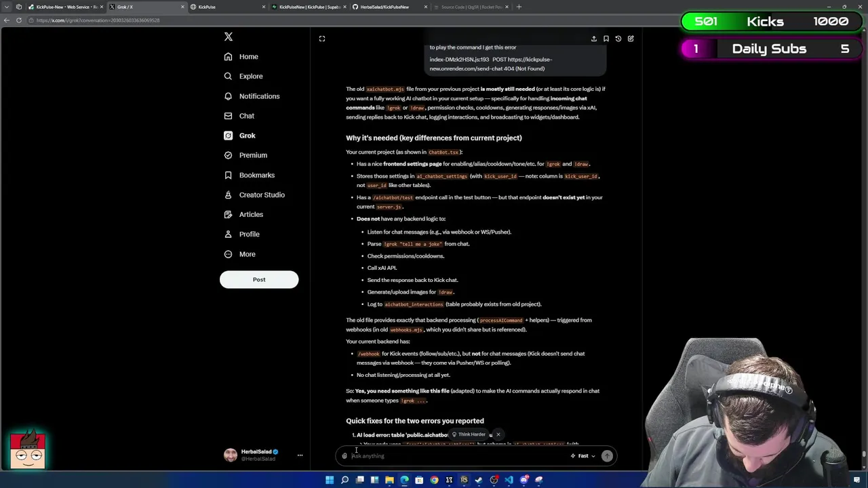Viewport: 868px width, 488px height.
Task: Open the Fast mode dropdown
Action: 583,456
